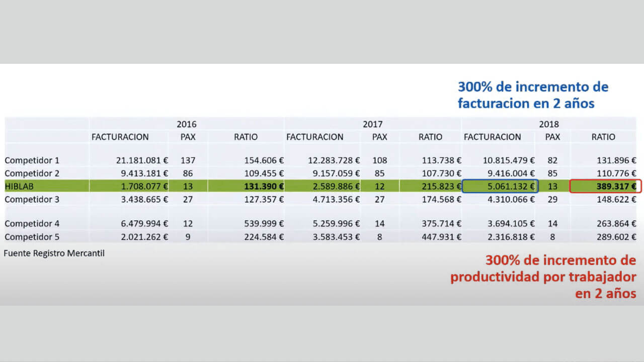Select the Competidor 4 row label
The width and height of the screenshot is (644, 362).
[32, 223]
